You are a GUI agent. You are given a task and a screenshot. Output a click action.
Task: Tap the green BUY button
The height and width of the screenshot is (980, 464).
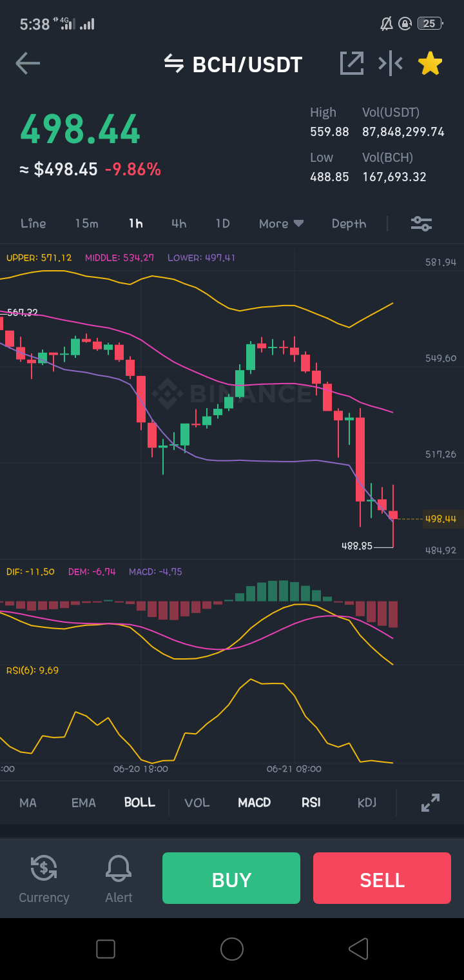[231, 878]
